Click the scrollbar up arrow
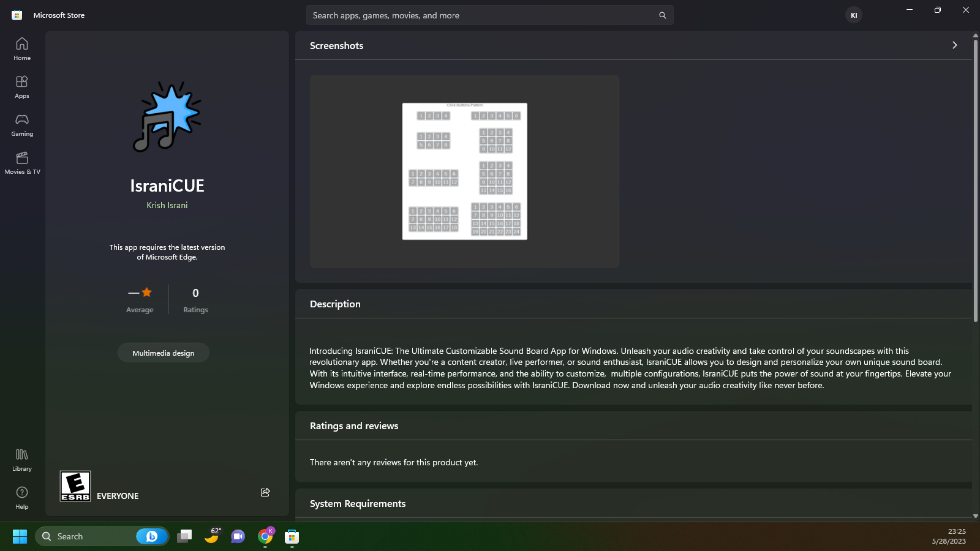This screenshot has height=551, width=980. (975, 36)
